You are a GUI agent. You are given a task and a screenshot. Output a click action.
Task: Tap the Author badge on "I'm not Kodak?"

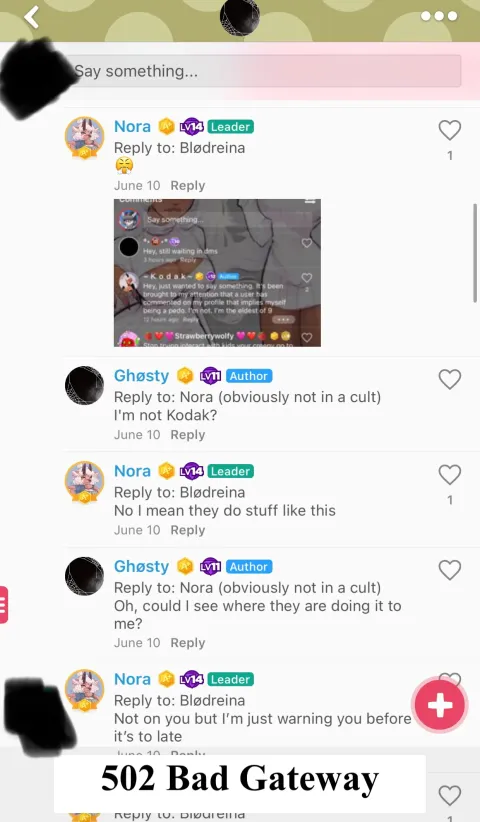249,376
